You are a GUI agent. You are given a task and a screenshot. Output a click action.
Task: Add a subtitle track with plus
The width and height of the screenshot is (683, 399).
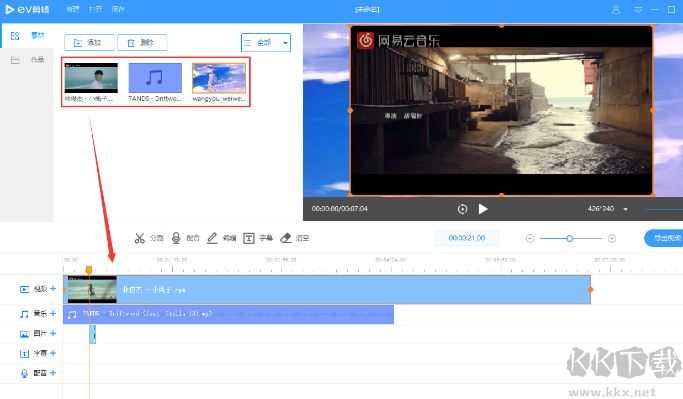[53, 353]
